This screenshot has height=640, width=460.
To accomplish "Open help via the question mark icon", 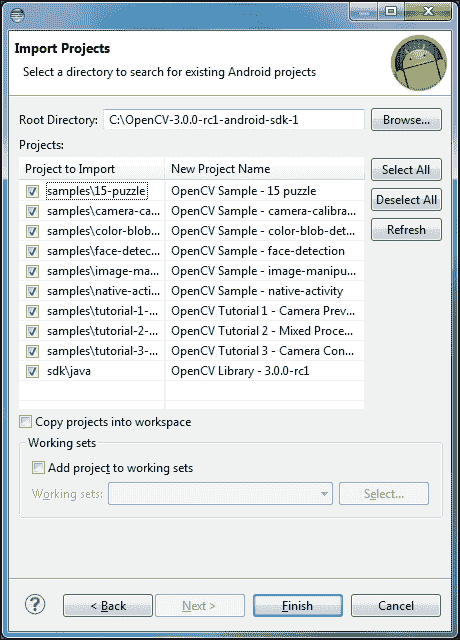I will (35, 604).
